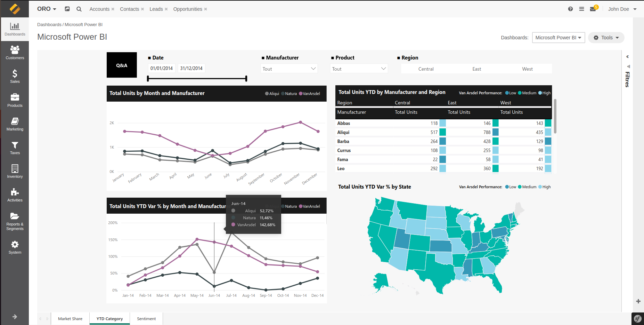Open the Inventory sidebar section
The image size is (644, 325).
pyautogui.click(x=15, y=172)
